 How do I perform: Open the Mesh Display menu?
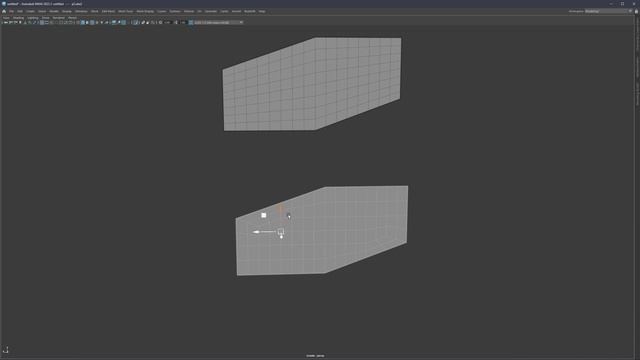coord(145,11)
